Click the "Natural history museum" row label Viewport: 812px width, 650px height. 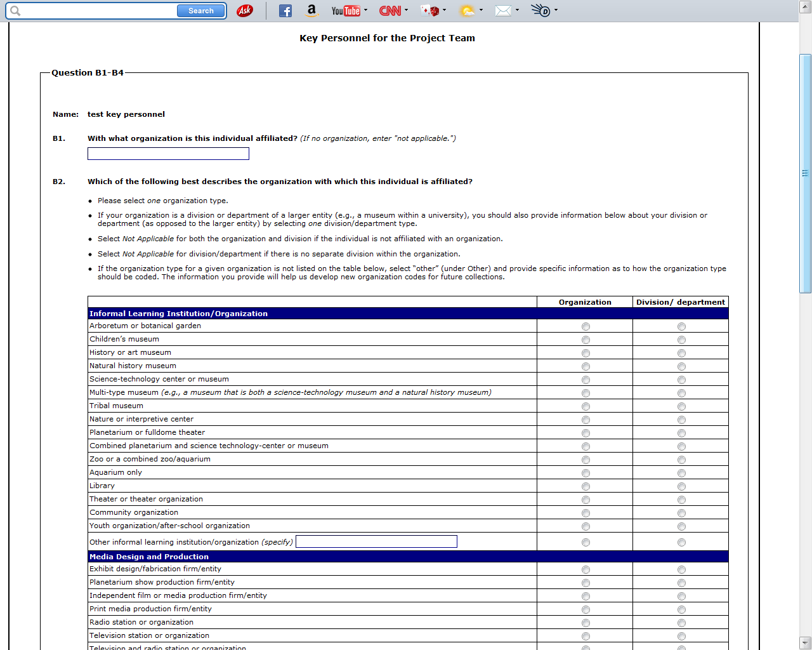[x=133, y=366]
